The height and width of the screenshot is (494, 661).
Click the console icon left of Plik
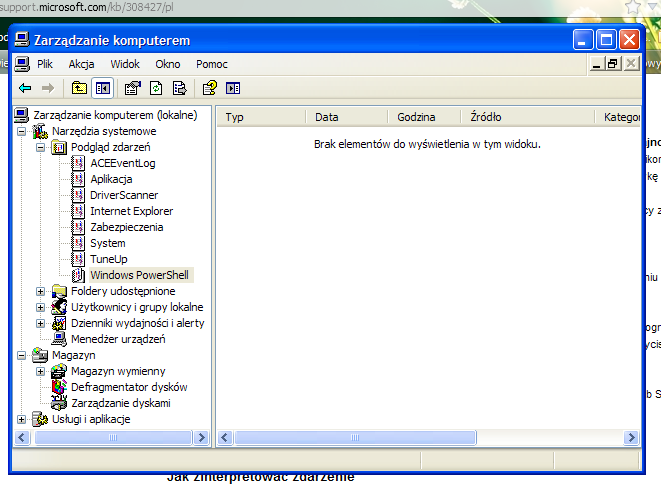pyautogui.click(x=22, y=64)
